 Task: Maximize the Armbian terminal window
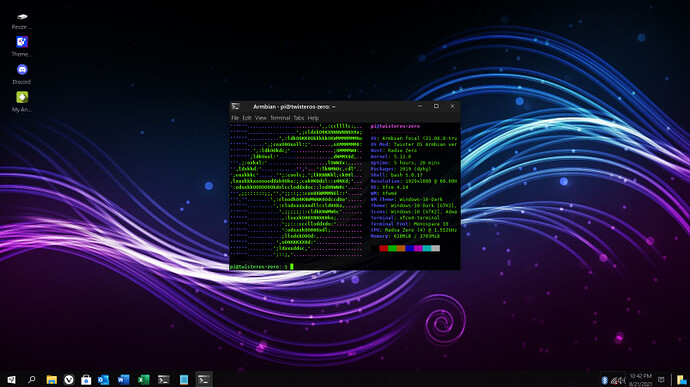tap(436, 106)
